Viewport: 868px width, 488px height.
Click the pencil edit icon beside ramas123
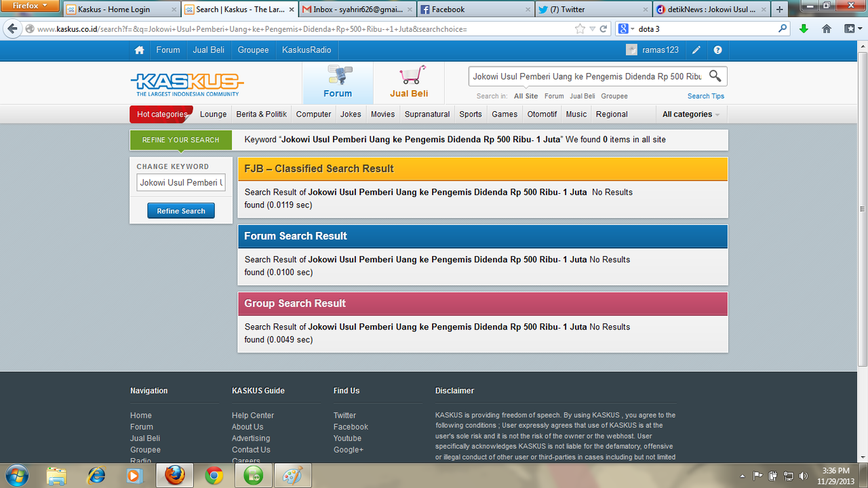tap(696, 50)
